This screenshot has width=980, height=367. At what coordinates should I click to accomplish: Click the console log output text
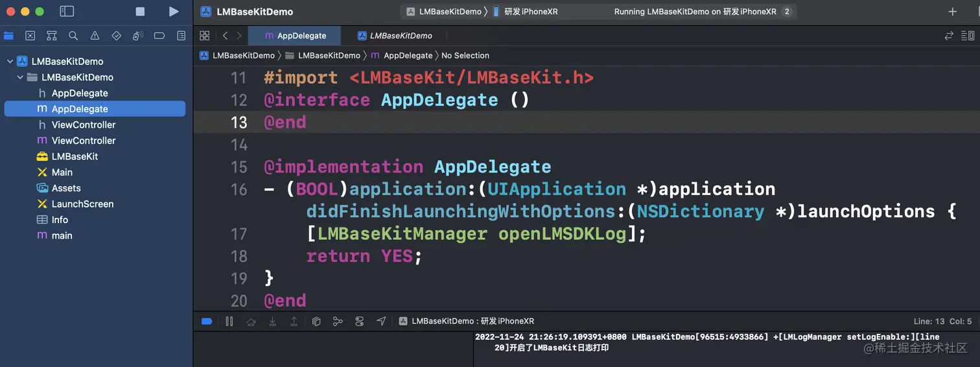click(707, 342)
